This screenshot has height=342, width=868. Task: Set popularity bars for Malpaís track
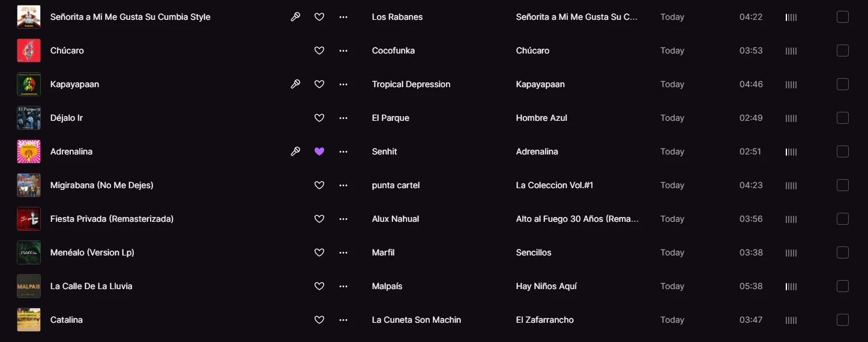coord(791,286)
